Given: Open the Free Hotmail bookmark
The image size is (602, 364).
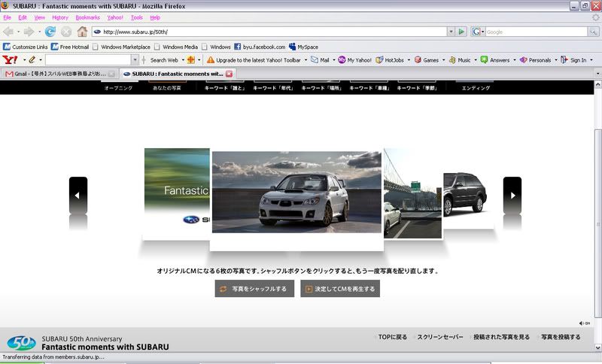Looking at the screenshot, I should 70,47.
